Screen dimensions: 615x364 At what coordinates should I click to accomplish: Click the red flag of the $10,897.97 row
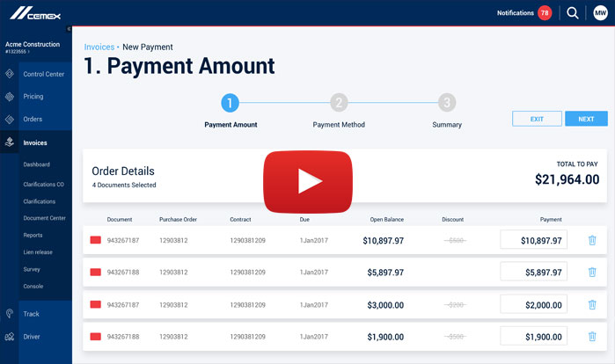(x=95, y=240)
